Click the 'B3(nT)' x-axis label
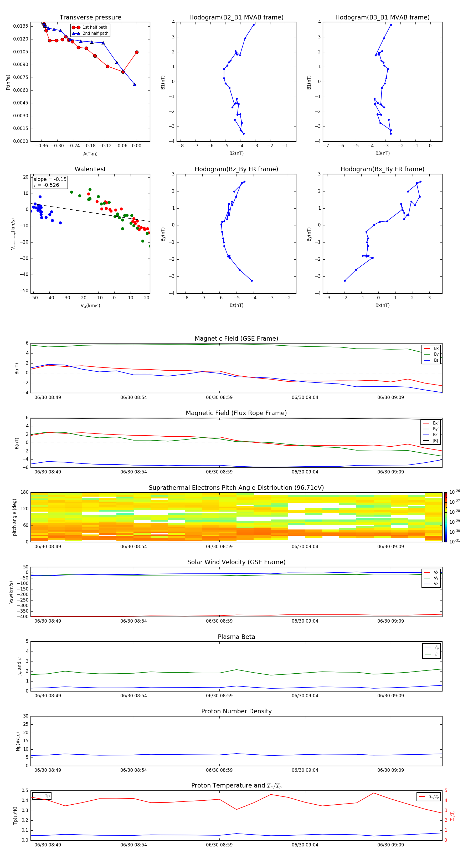Image resolution: width=473 pixels, height=868 pixels. coord(382,153)
